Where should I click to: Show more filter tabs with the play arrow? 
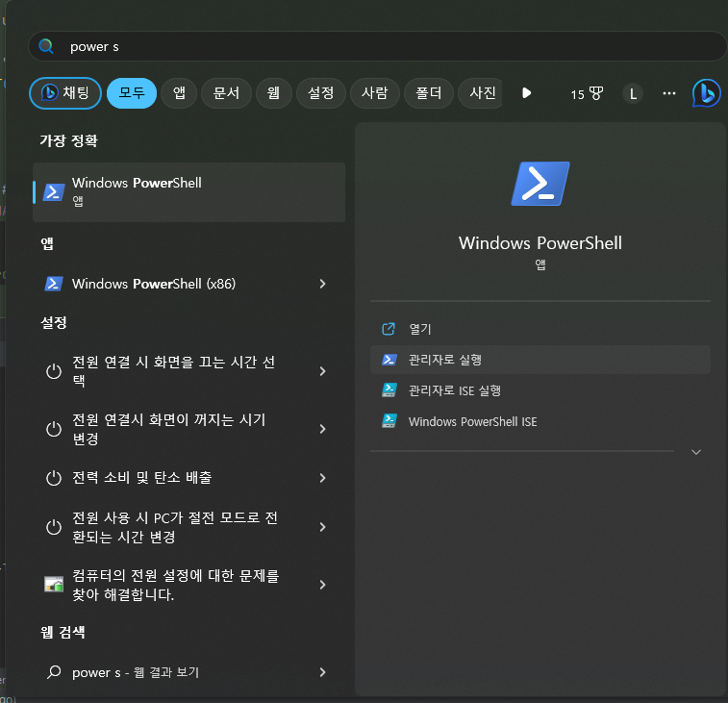tap(526, 93)
